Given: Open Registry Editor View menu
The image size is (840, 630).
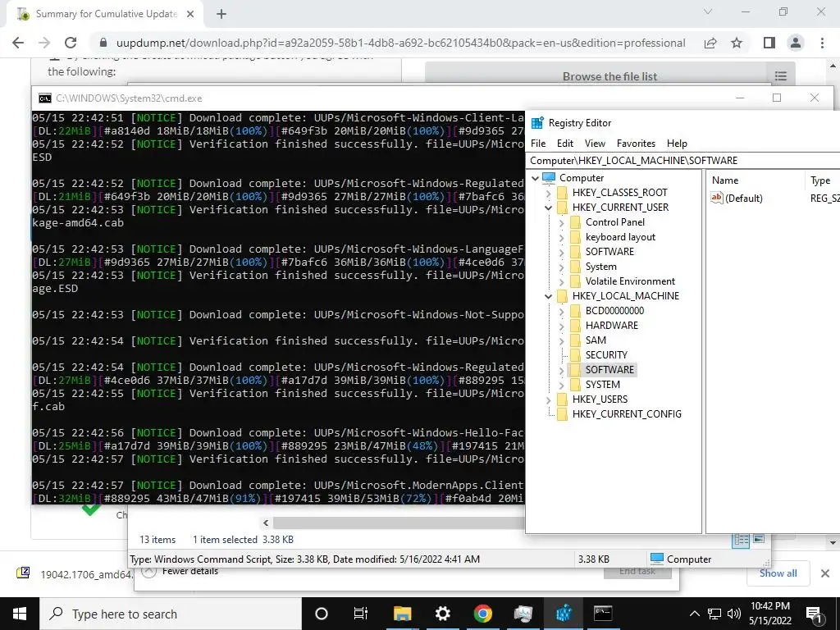Looking at the screenshot, I should tap(595, 144).
